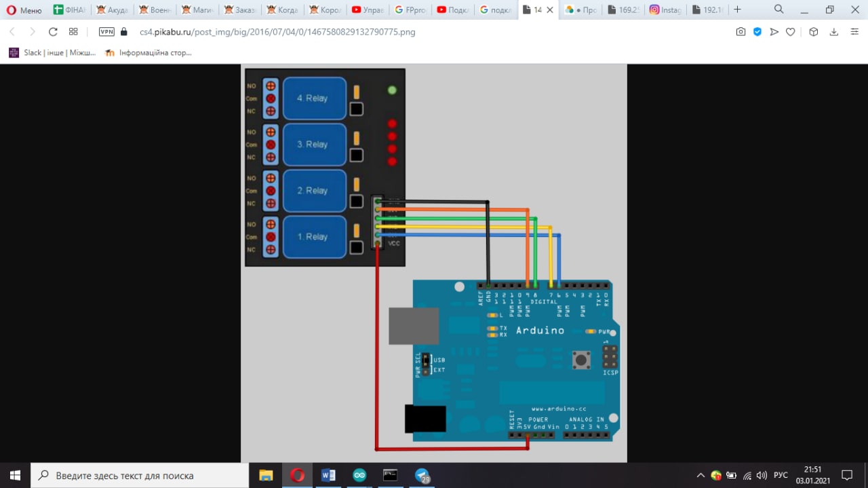The width and height of the screenshot is (868, 488).
Task: Reload the current page
Action: 53,32
